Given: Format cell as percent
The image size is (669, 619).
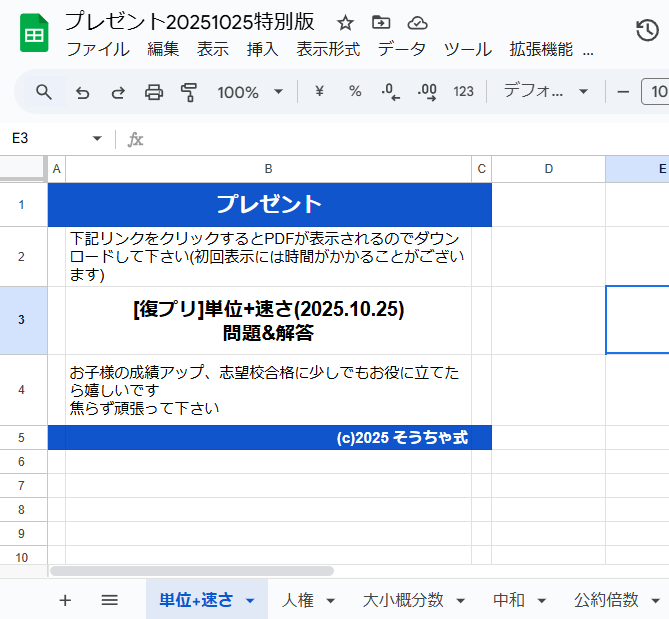Looking at the screenshot, I should click(355, 91).
